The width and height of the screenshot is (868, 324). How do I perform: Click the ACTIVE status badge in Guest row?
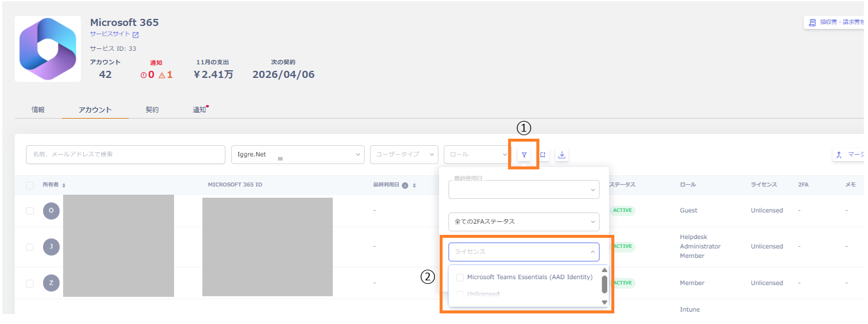click(623, 211)
